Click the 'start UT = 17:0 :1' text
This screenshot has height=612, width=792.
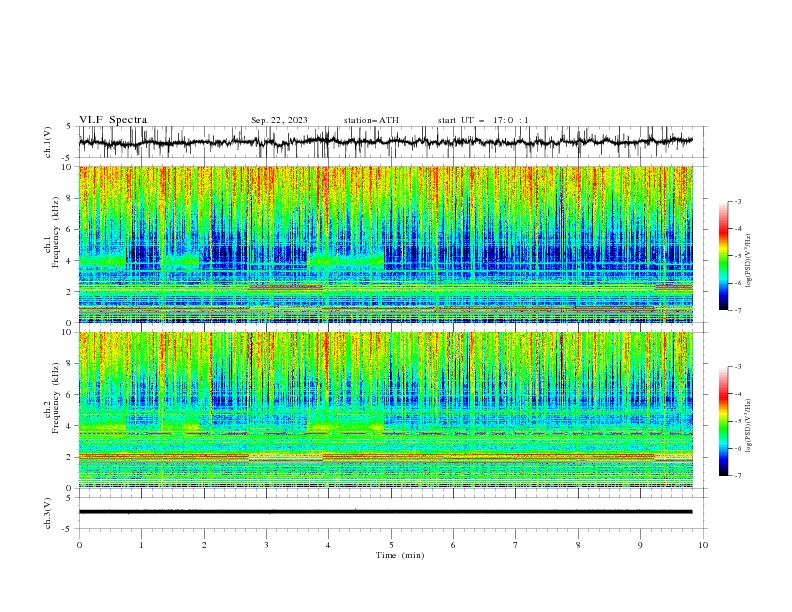point(483,120)
